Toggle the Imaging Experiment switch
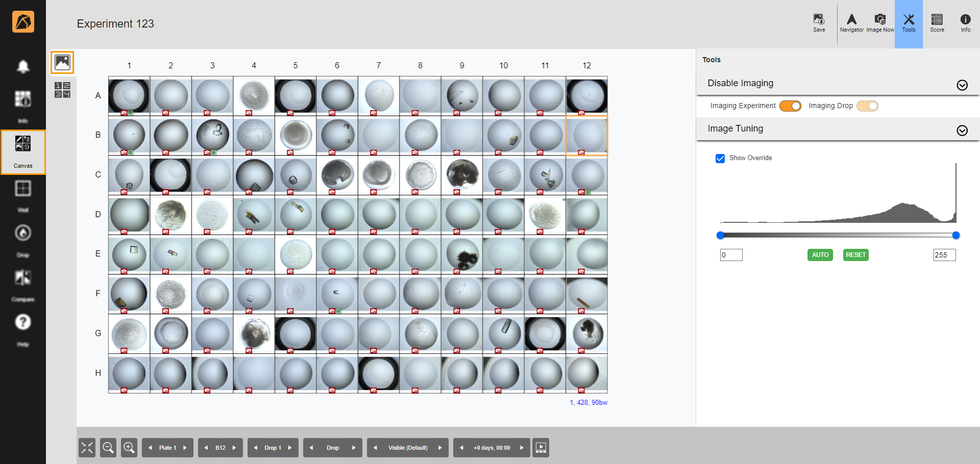Image resolution: width=980 pixels, height=464 pixels. (x=790, y=106)
